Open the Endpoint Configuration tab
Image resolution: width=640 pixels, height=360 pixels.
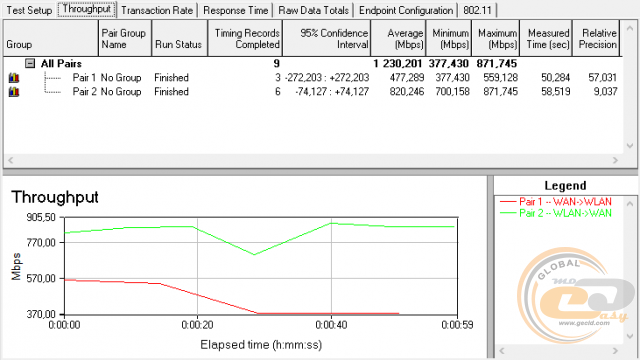tap(406, 10)
